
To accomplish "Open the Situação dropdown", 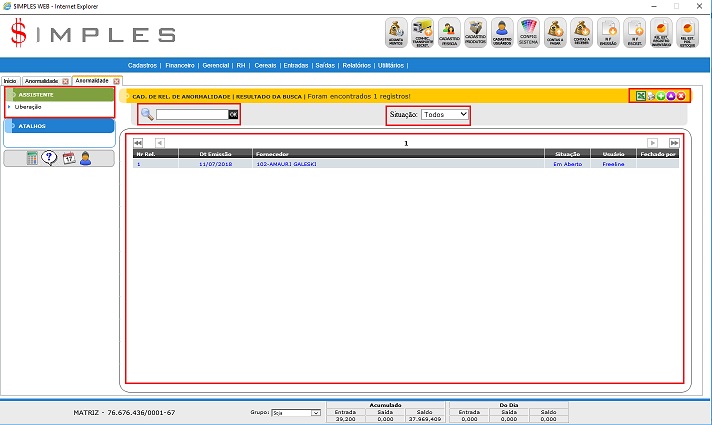I will (x=445, y=115).
